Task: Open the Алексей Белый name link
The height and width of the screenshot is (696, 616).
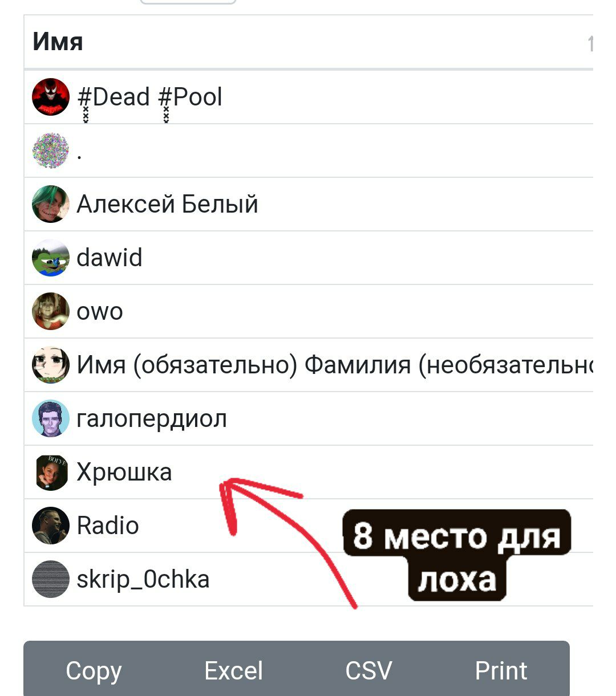Action: pyautogui.click(x=167, y=204)
